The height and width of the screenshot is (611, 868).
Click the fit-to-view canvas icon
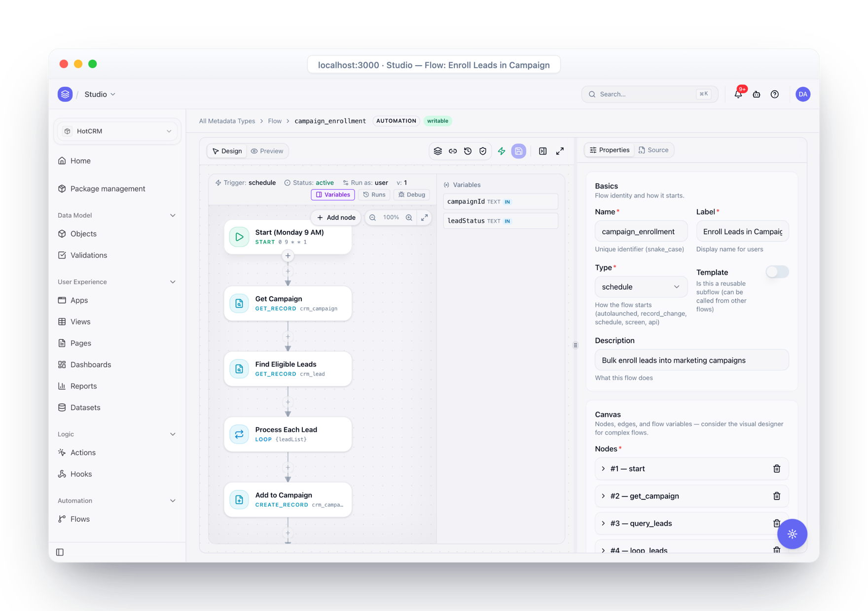(x=425, y=218)
